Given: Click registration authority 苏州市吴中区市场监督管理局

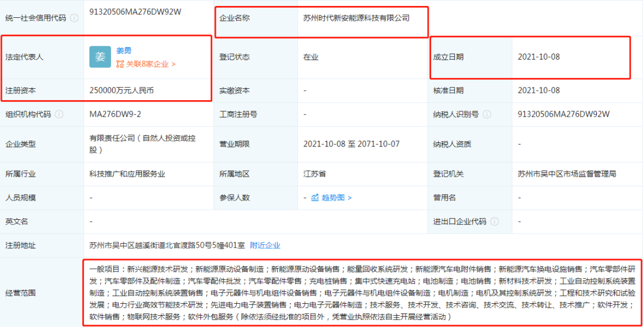Looking at the screenshot, I should 567,174.
